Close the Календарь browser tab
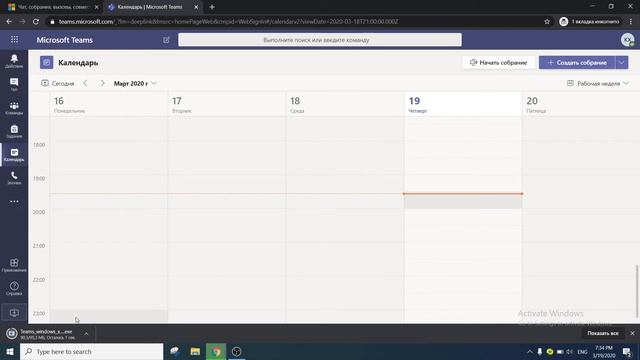 196,7
